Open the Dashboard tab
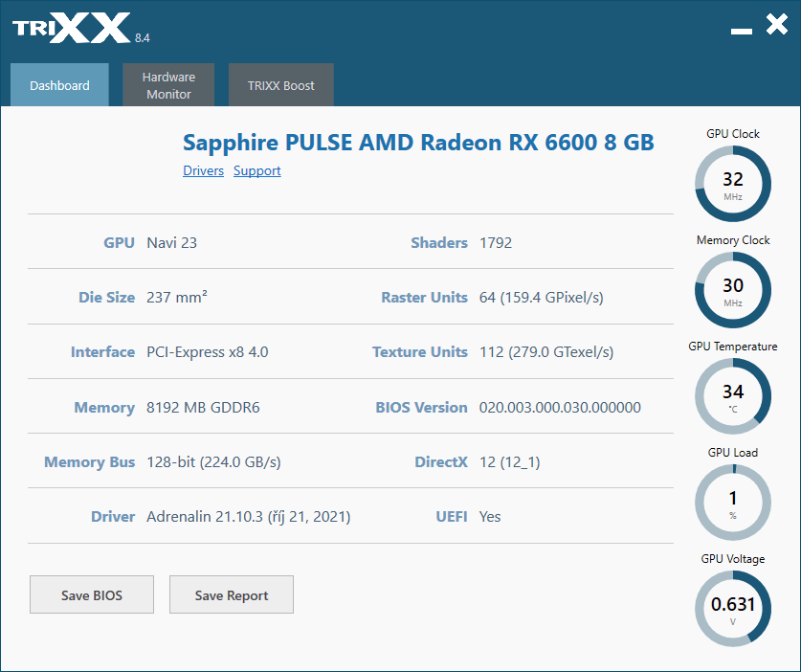This screenshot has height=672, width=801. point(59,85)
